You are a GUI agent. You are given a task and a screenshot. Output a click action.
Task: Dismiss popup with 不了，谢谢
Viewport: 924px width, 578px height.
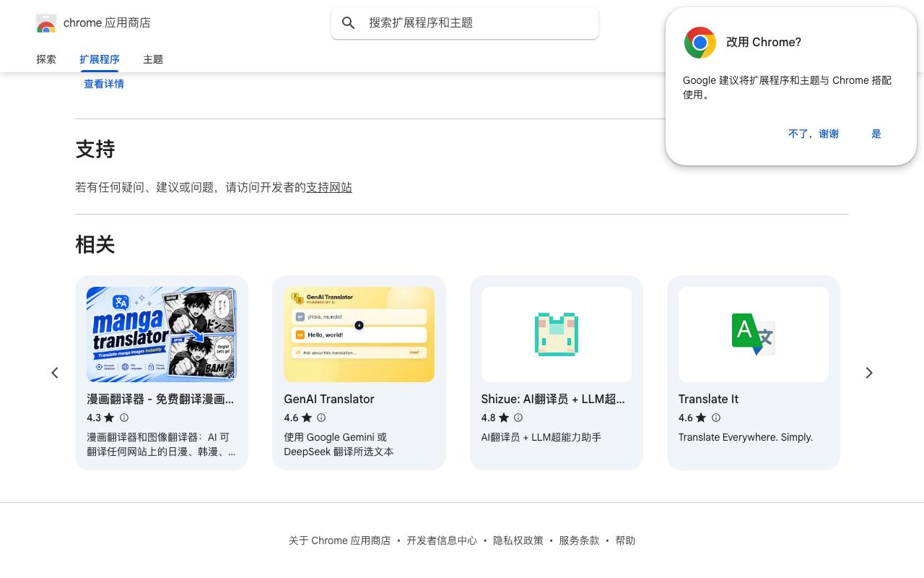(x=814, y=134)
